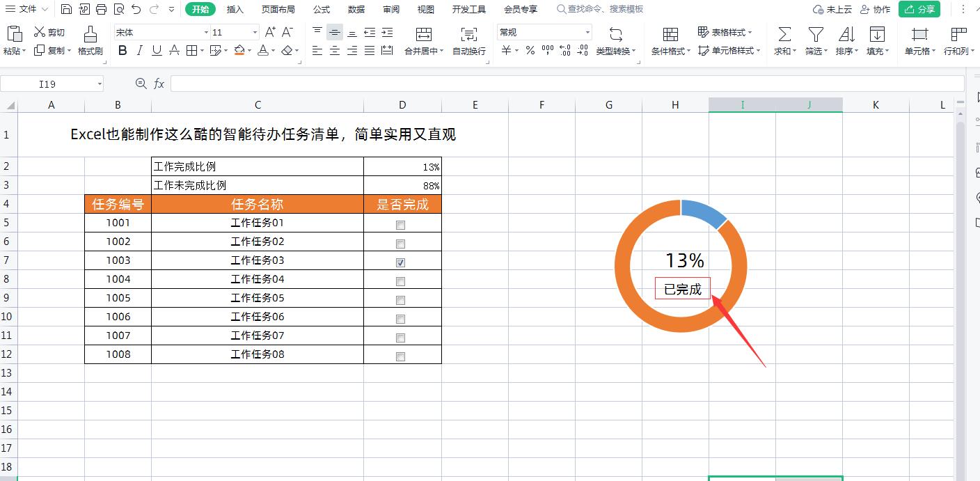The width and height of the screenshot is (980, 481).
Task: Open the 数据 ribbon tab
Action: click(356, 9)
